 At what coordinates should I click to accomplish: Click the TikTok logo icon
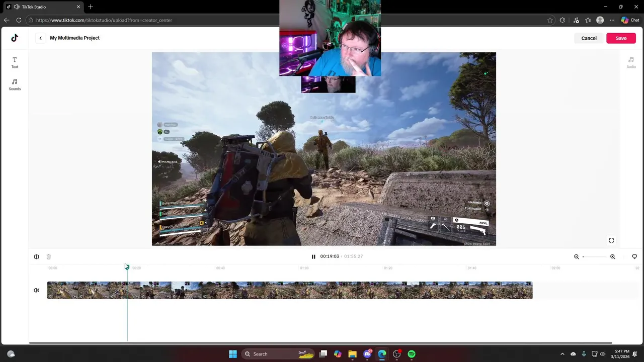15,38
